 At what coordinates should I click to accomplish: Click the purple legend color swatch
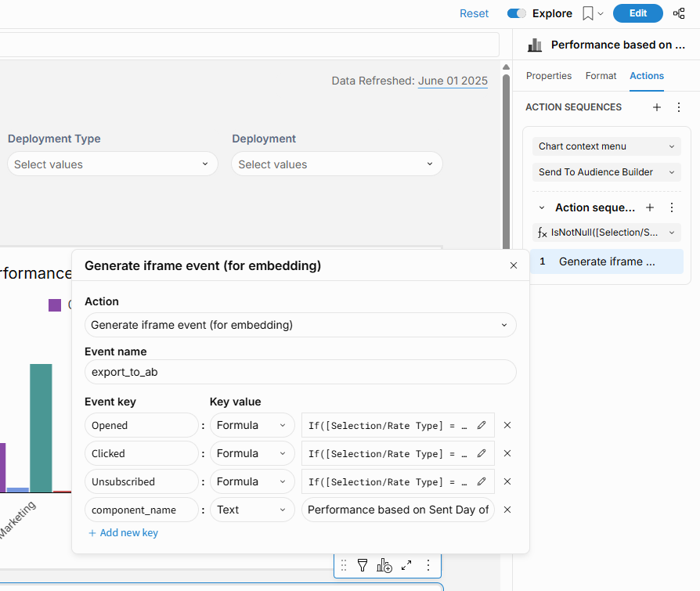pyautogui.click(x=55, y=305)
